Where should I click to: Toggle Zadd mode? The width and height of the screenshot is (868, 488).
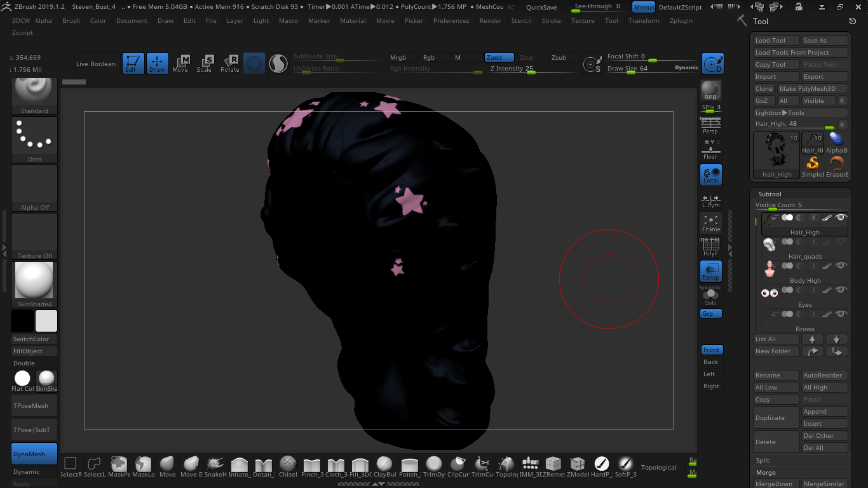(499, 57)
